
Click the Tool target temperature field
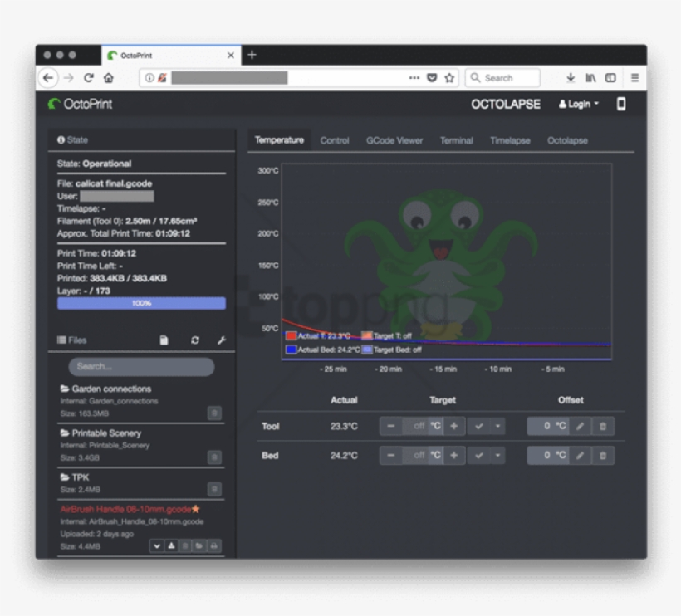[415, 426]
